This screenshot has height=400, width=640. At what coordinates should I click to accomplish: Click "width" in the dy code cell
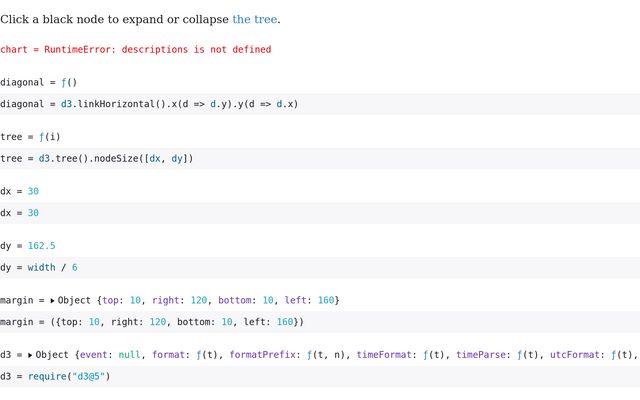click(42, 268)
